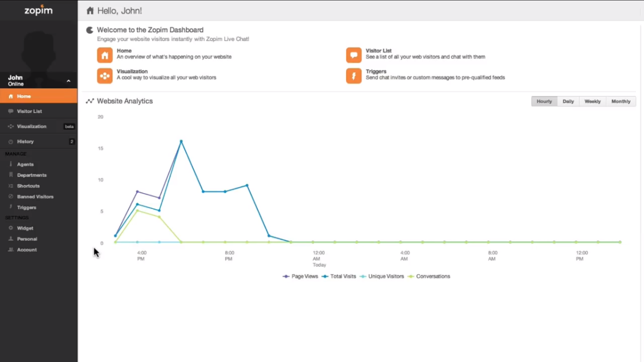Open Visualization beta in the sidebar
This screenshot has height=362, width=644.
(39, 127)
